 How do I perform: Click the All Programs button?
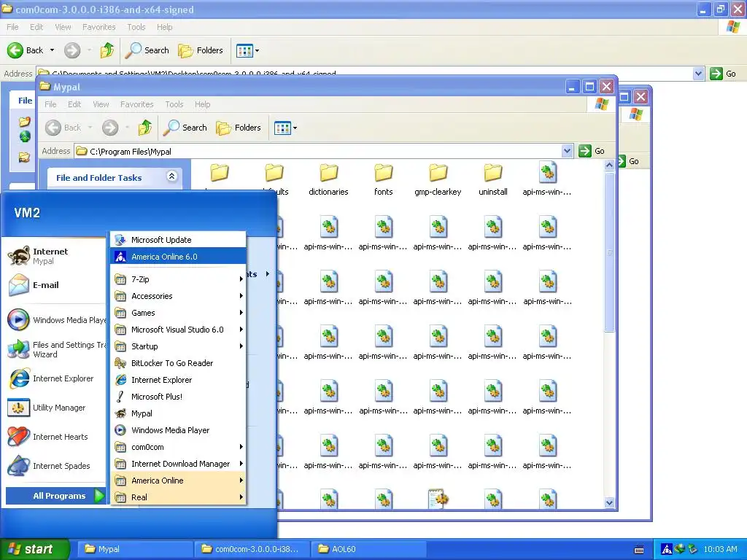coord(55,496)
